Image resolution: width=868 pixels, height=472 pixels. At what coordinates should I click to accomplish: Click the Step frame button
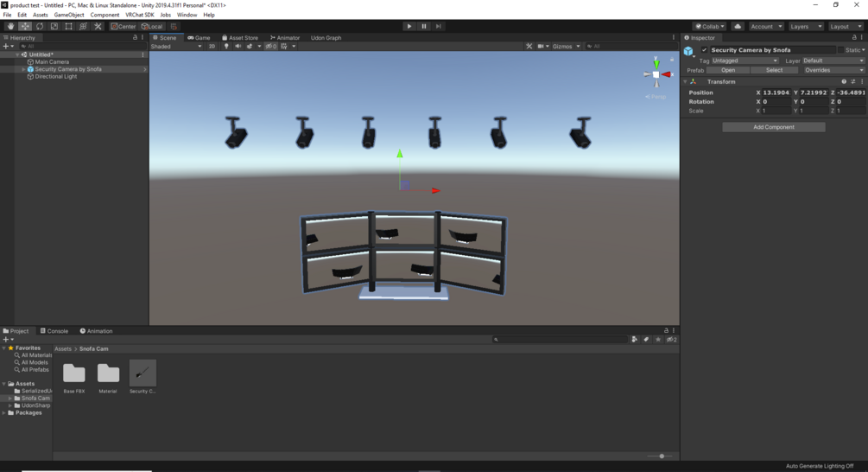439,26
